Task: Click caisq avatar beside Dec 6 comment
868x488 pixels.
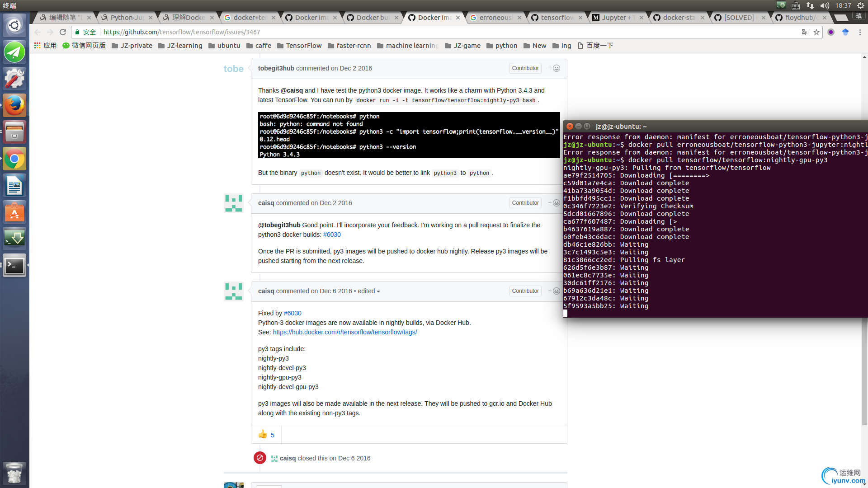Action: click(234, 291)
